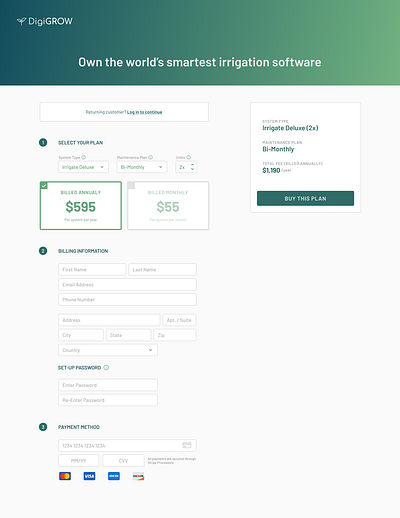Select the Billed Monthly $55 plan
This screenshot has width=400, height=518.
(168, 206)
